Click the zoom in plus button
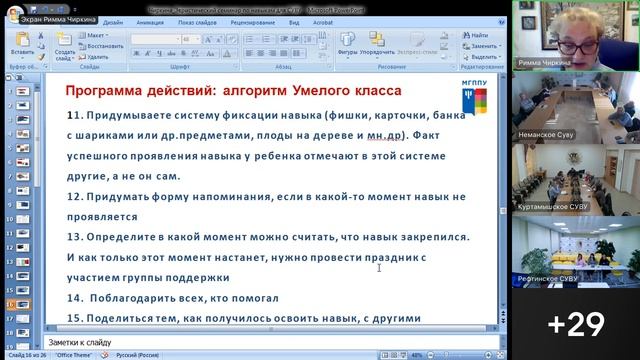The height and width of the screenshot is (360, 640). 488,355
